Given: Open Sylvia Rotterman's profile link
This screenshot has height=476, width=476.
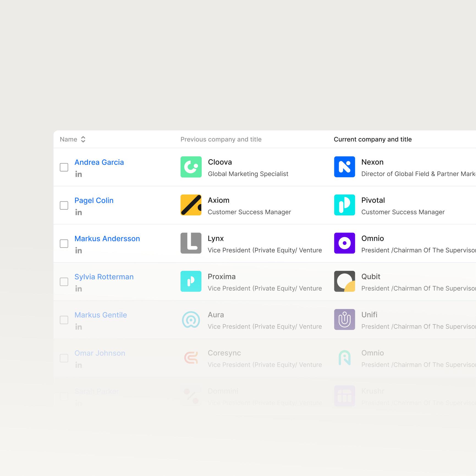Looking at the screenshot, I should point(104,277).
